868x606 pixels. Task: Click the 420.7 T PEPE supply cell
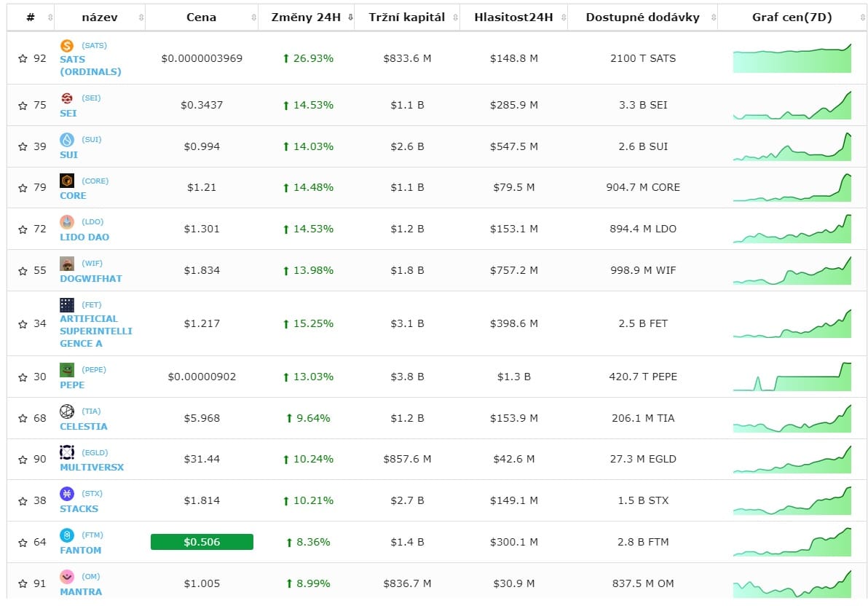[643, 377]
